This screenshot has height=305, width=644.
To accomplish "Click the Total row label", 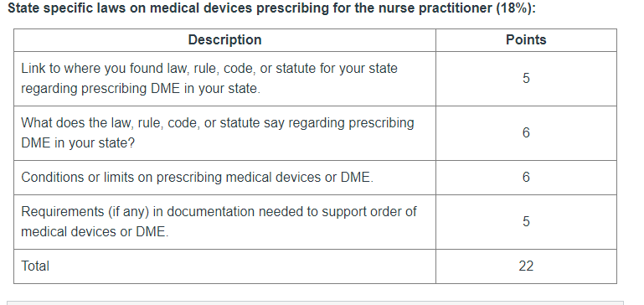I will pyautogui.click(x=35, y=266).
